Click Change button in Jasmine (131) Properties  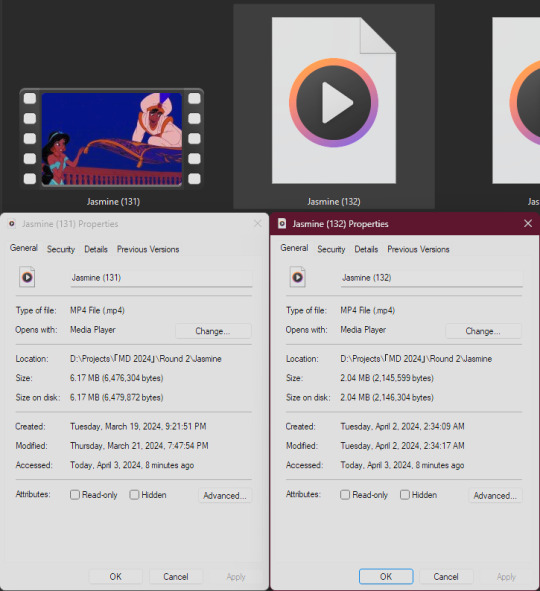point(213,331)
